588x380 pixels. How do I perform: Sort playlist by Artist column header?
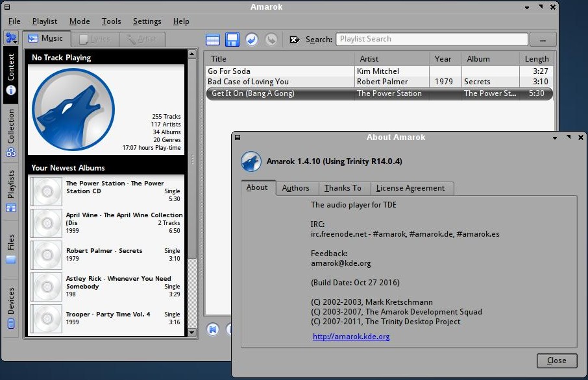point(392,59)
